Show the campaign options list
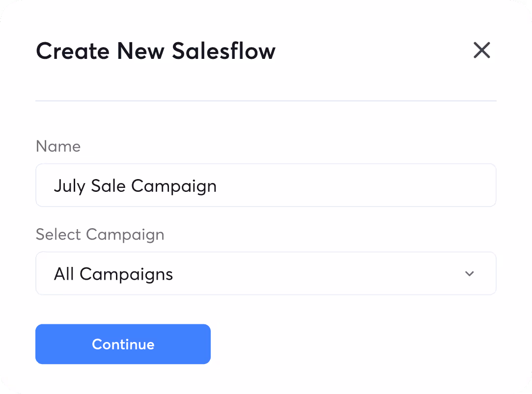Screen dimensions: 532x394 click(265, 274)
